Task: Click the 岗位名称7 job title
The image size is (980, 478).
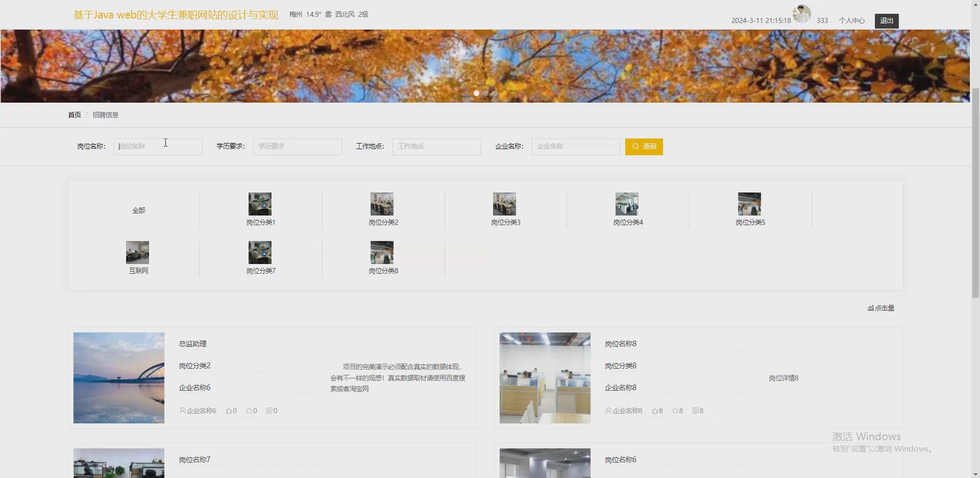Action: coord(194,460)
